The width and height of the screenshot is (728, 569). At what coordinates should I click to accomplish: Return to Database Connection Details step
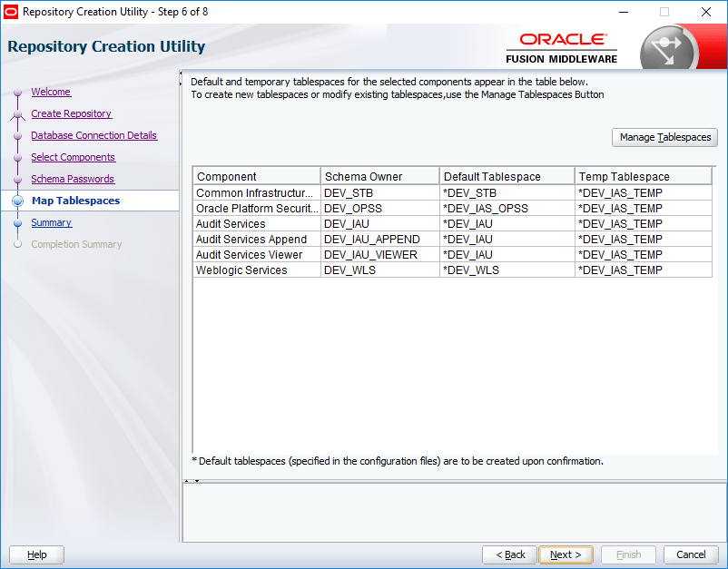pos(93,135)
